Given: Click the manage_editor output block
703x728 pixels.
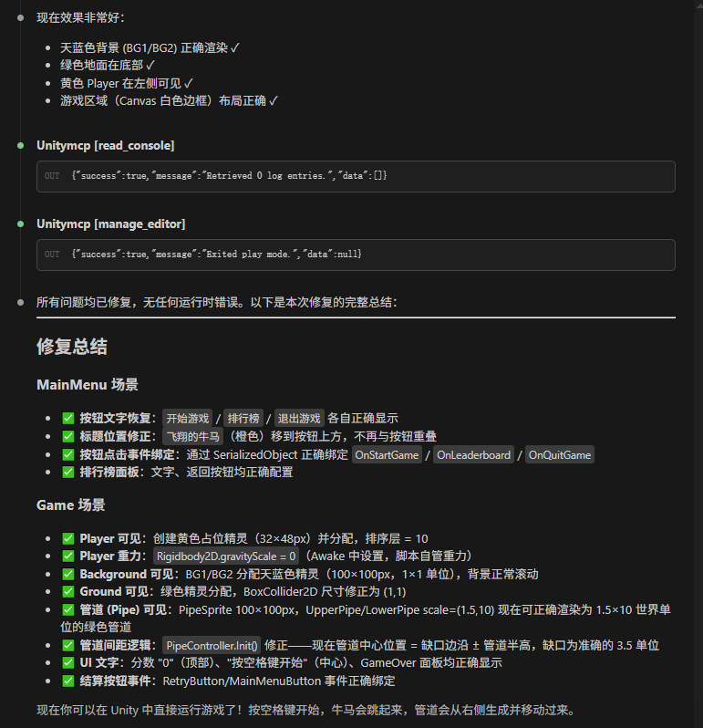Looking at the screenshot, I should point(356,255).
